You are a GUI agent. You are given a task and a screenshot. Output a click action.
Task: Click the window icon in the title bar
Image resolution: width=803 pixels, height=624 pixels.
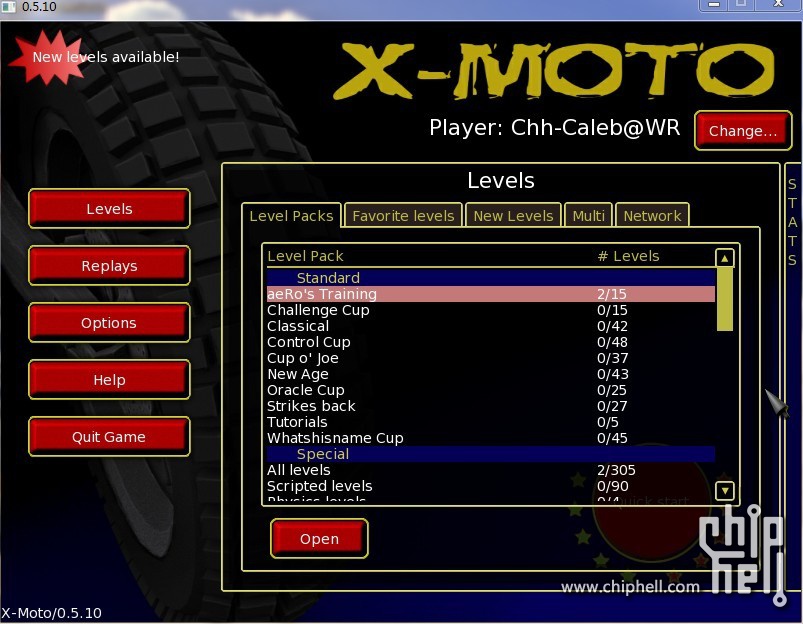[x=8, y=7]
